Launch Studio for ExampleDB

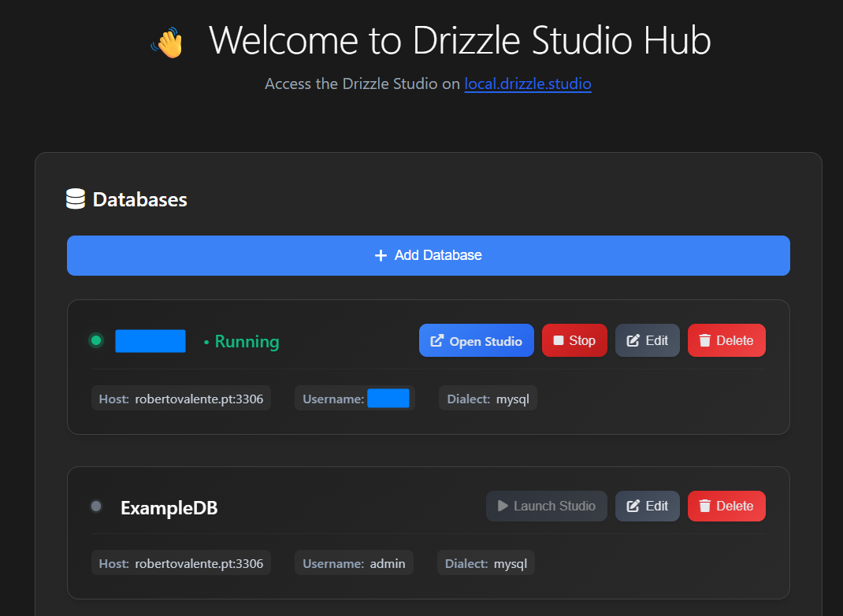pyautogui.click(x=546, y=506)
